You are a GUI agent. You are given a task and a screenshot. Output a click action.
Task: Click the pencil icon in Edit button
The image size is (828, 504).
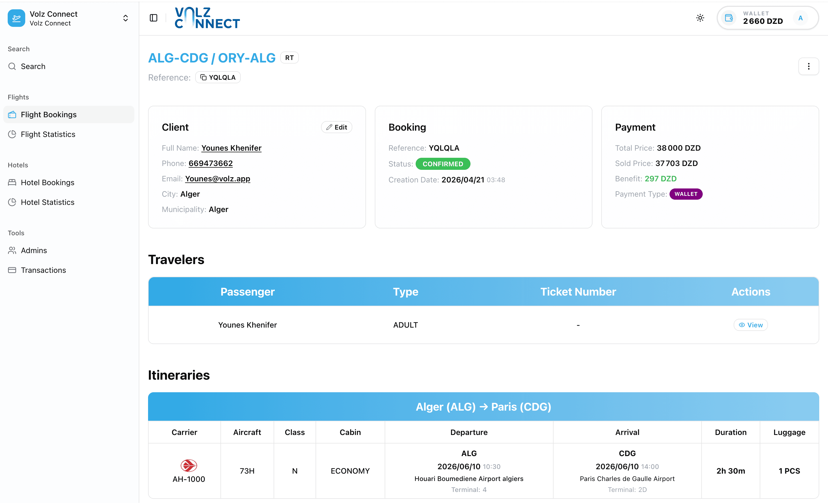click(x=329, y=127)
